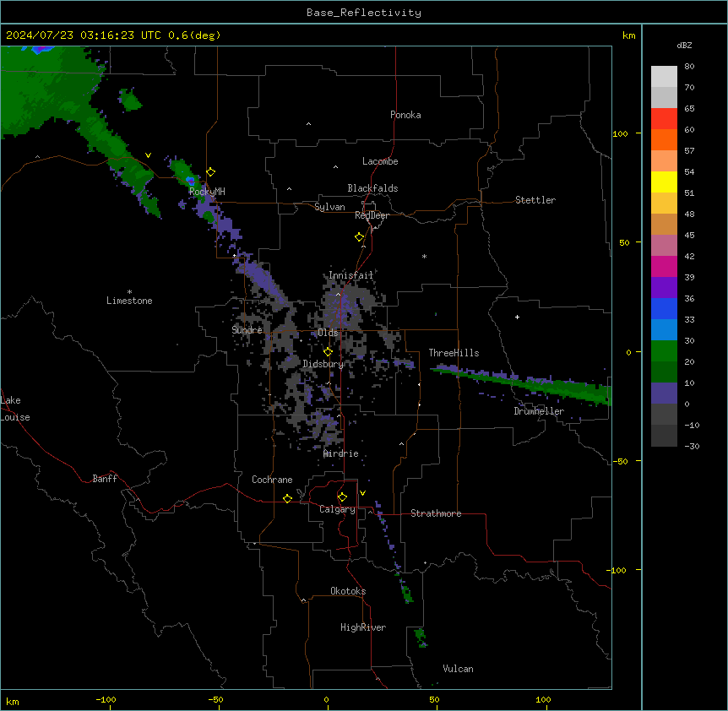Viewport: 728px width, 711px height.
Task: Click the Airdrie label
Action: point(341,453)
